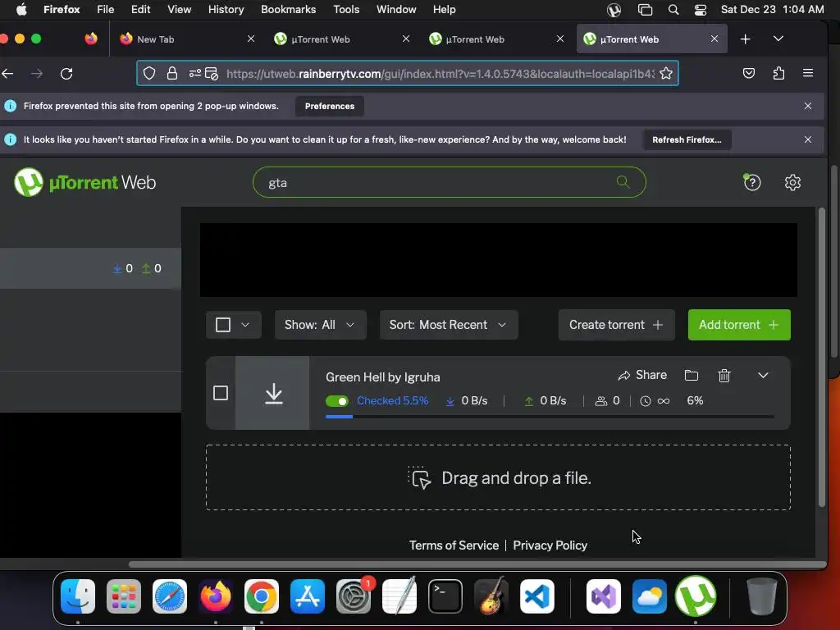Screen dimensions: 840x630
Task: Open the Preferences button in pop-up notification
Action: (330, 106)
